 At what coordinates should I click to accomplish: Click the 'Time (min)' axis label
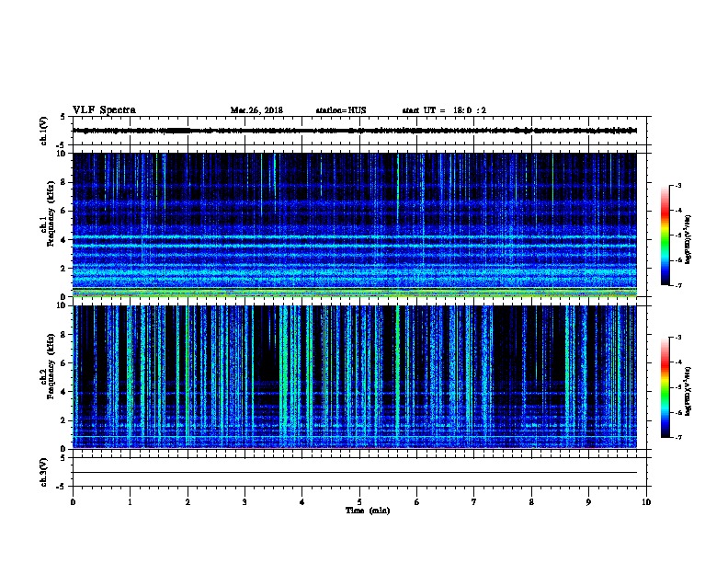coord(368,511)
